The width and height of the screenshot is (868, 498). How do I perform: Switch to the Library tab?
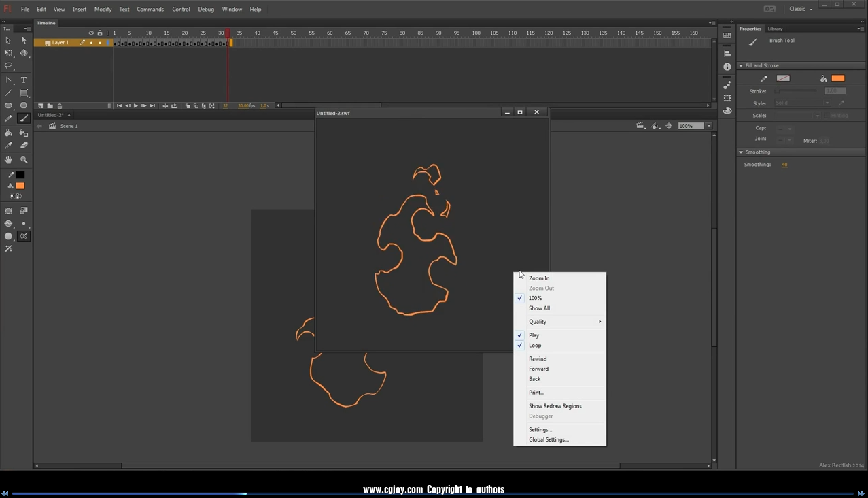tap(775, 29)
